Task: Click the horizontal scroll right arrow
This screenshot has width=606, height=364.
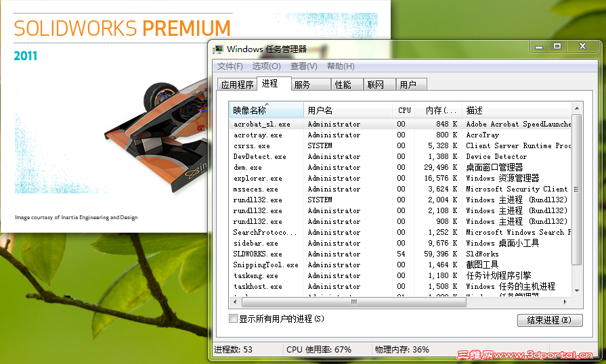Action: [x=565, y=302]
